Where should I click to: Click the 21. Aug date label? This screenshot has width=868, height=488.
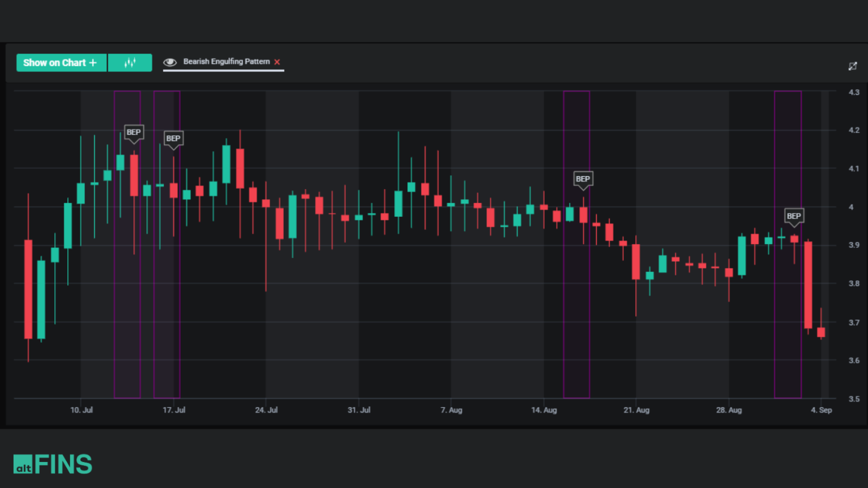[x=636, y=410]
